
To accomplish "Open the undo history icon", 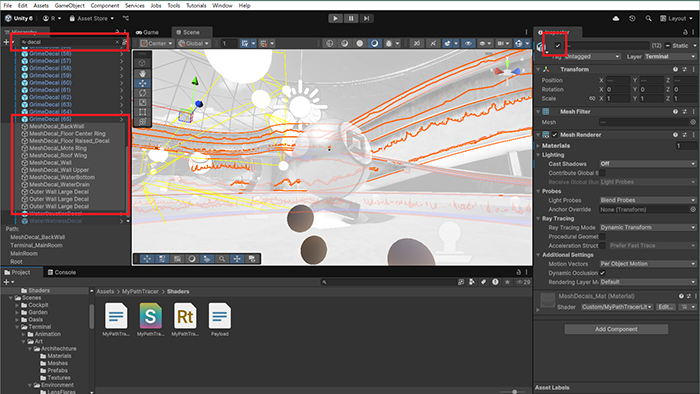I will [x=632, y=18].
